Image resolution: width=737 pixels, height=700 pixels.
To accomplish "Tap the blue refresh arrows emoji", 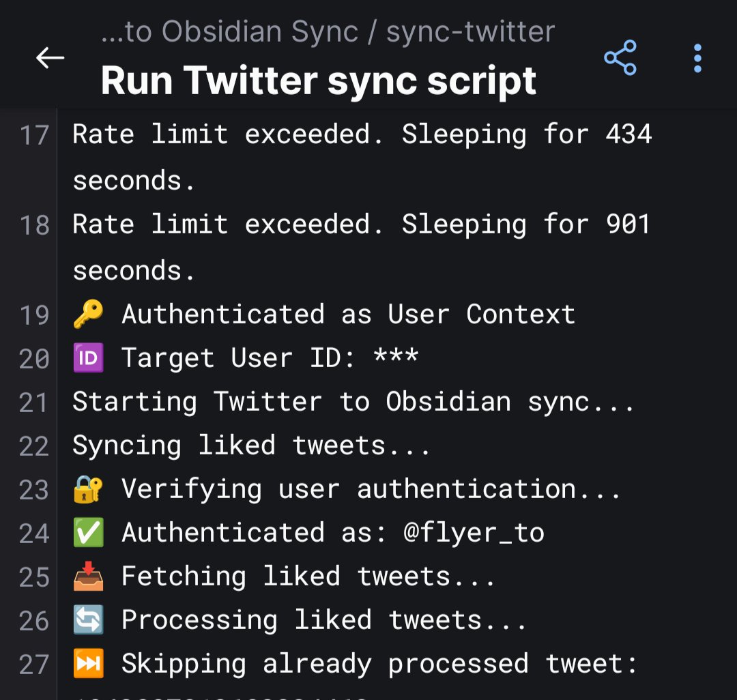I will point(88,620).
